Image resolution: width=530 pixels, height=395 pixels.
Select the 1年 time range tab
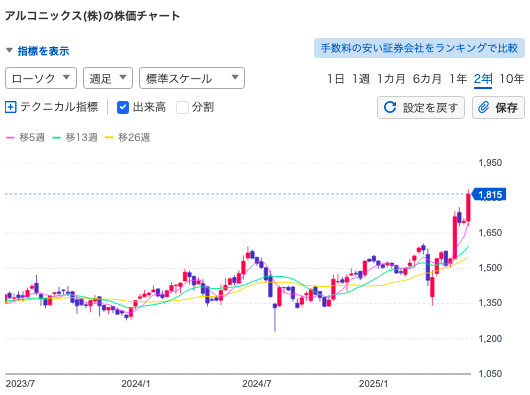coord(458,79)
